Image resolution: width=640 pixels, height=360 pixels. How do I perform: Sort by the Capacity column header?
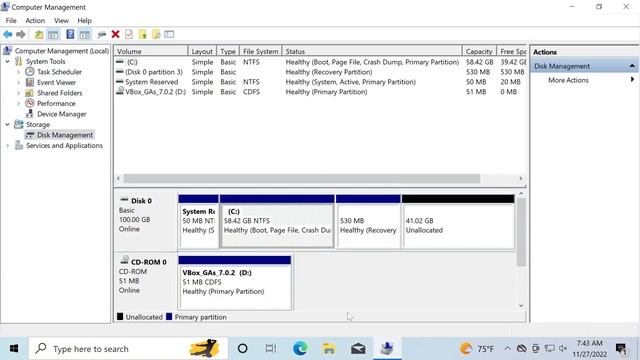pyautogui.click(x=479, y=51)
